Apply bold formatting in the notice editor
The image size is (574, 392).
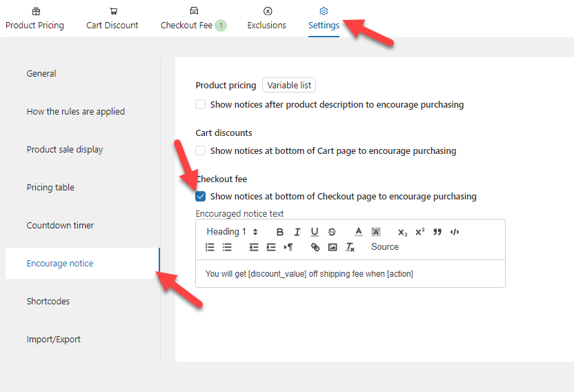click(279, 232)
